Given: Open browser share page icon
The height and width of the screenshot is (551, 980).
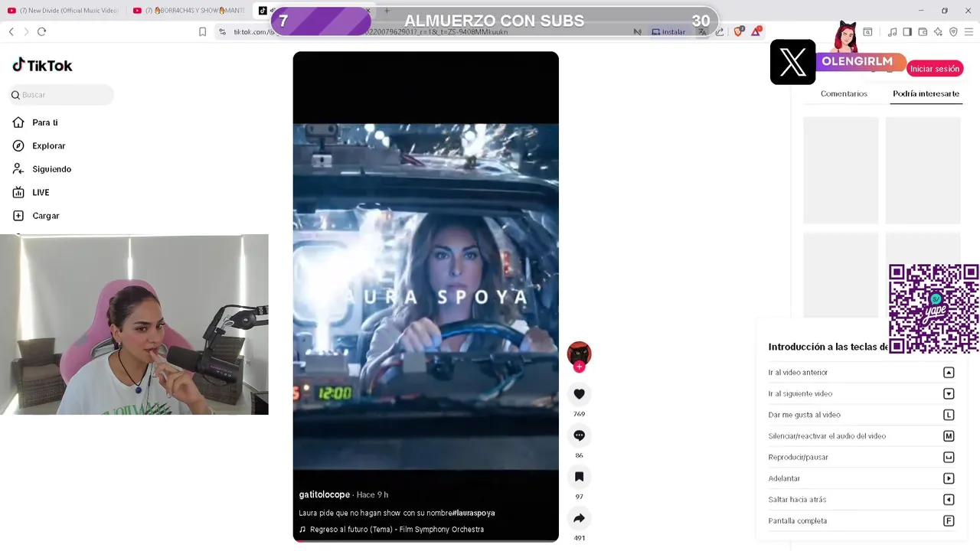Looking at the screenshot, I should click(x=720, y=32).
